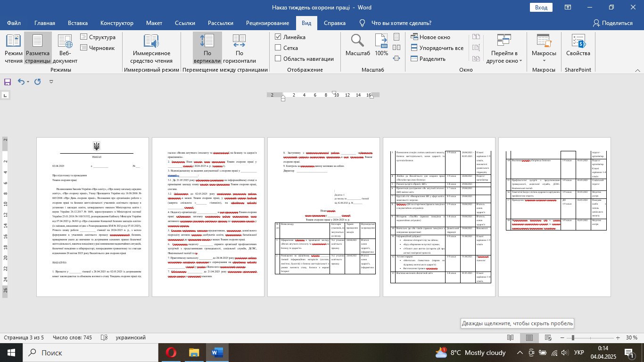Screen dimensions: 644x362
Task: Set zoom to 100%
Action: [x=381, y=45]
